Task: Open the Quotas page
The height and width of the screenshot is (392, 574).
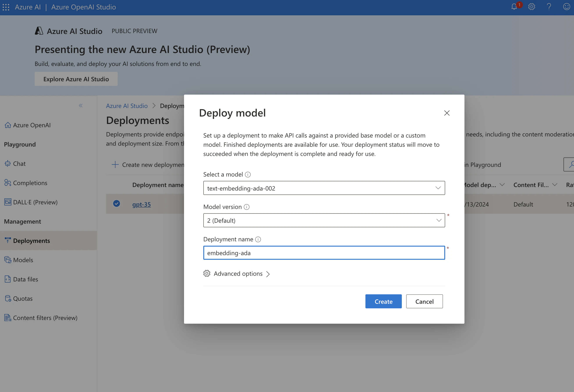Action: (19, 298)
